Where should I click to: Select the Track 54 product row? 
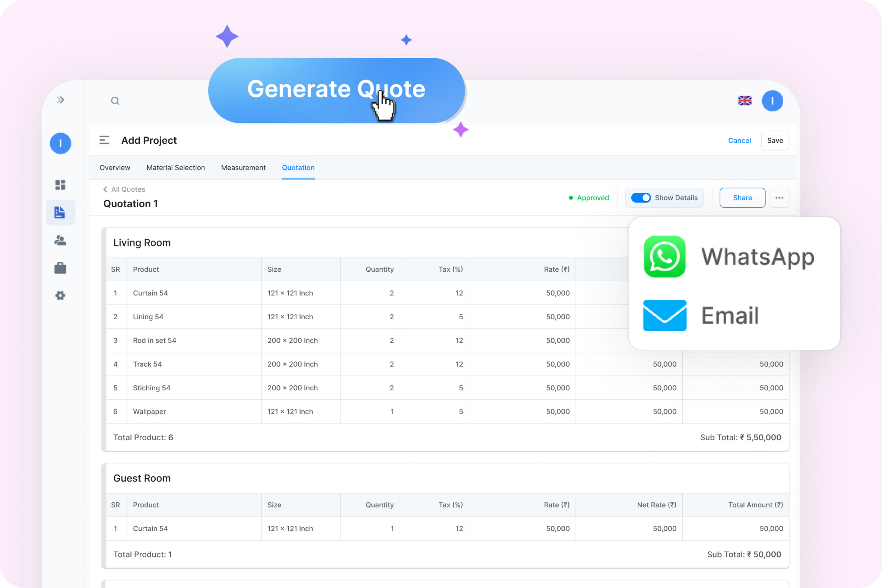click(x=447, y=364)
